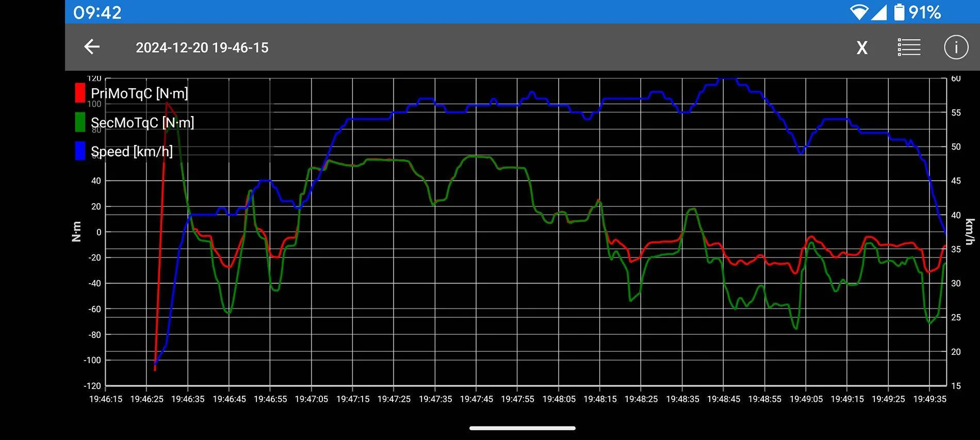The image size is (980, 440).
Task: Select the Speed [km/h] legend label
Action: tap(132, 151)
